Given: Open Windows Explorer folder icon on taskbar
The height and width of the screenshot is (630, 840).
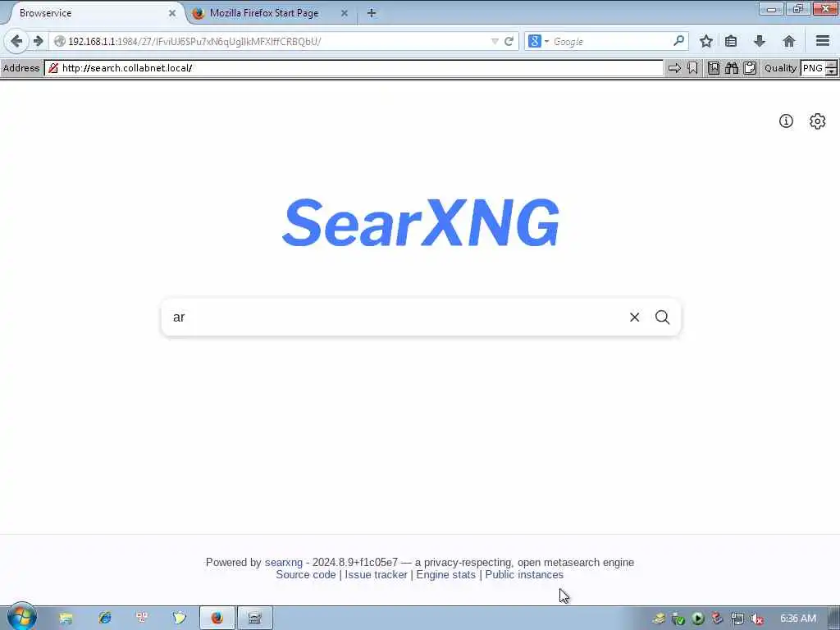Looking at the screenshot, I should coord(66,619).
